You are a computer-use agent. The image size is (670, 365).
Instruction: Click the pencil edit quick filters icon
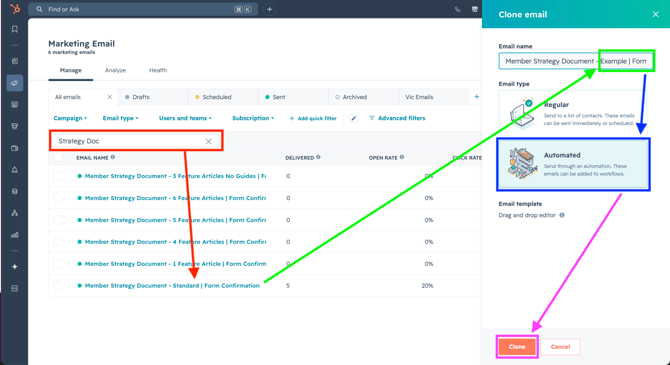point(353,118)
